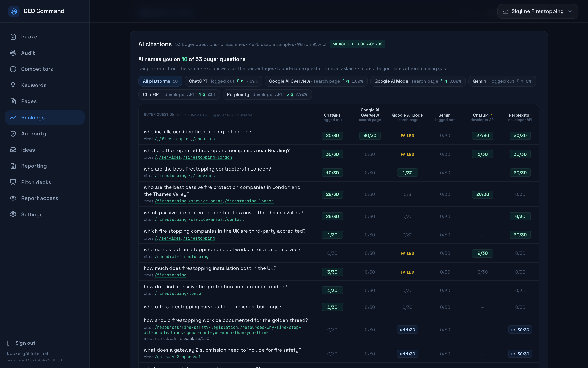
Task: Open the /about-us cited link
Action: (x=204, y=139)
